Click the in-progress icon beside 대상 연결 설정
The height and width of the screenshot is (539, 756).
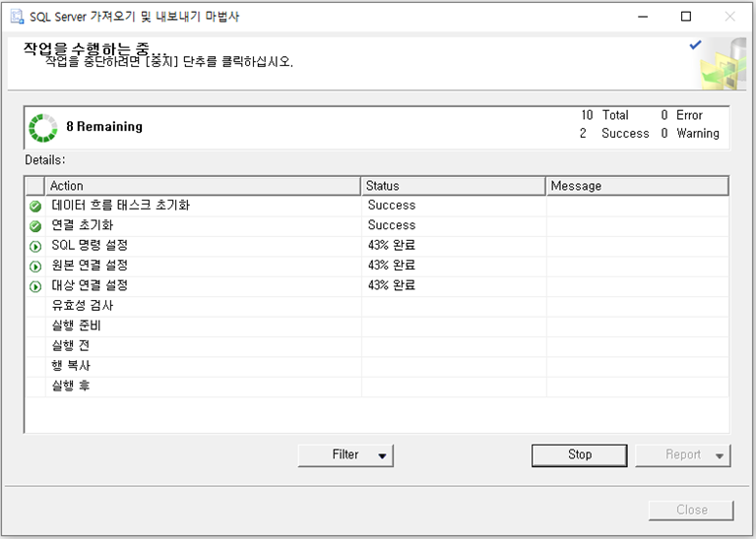(x=35, y=286)
